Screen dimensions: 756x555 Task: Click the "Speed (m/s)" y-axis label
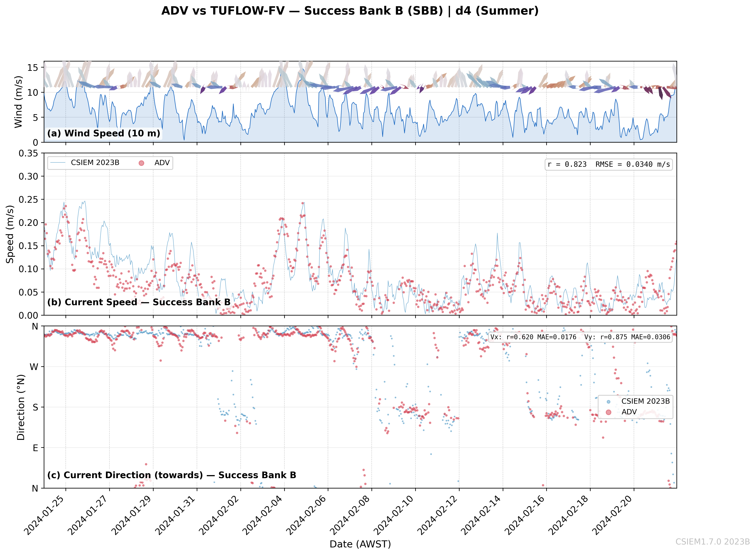10,234
